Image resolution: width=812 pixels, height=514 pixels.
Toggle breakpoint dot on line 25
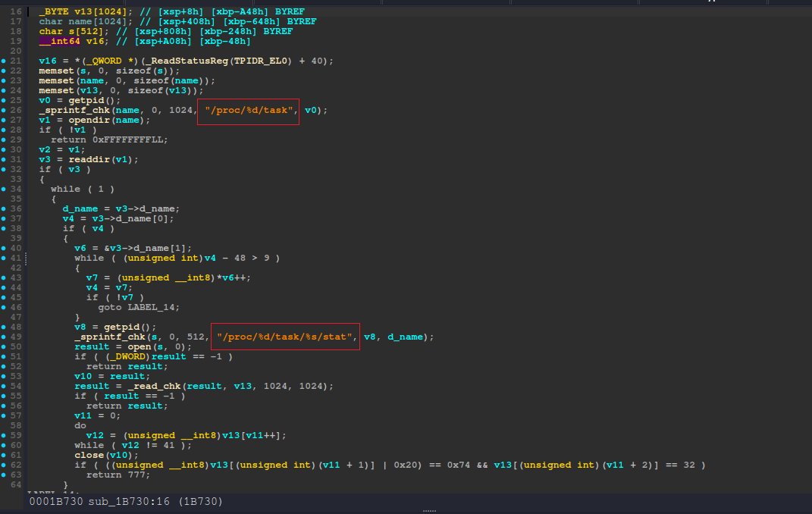pyautogui.click(x=4, y=100)
